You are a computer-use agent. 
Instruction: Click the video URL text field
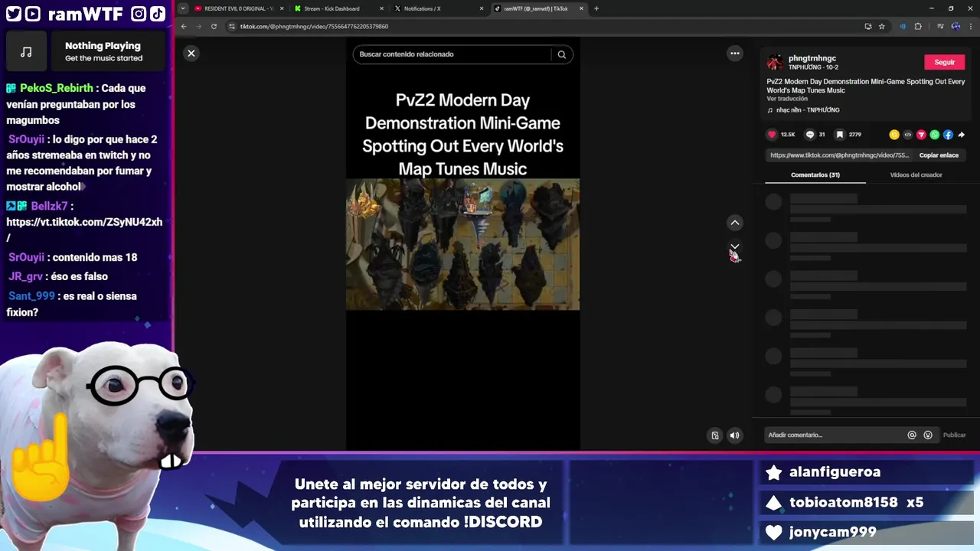tap(840, 155)
